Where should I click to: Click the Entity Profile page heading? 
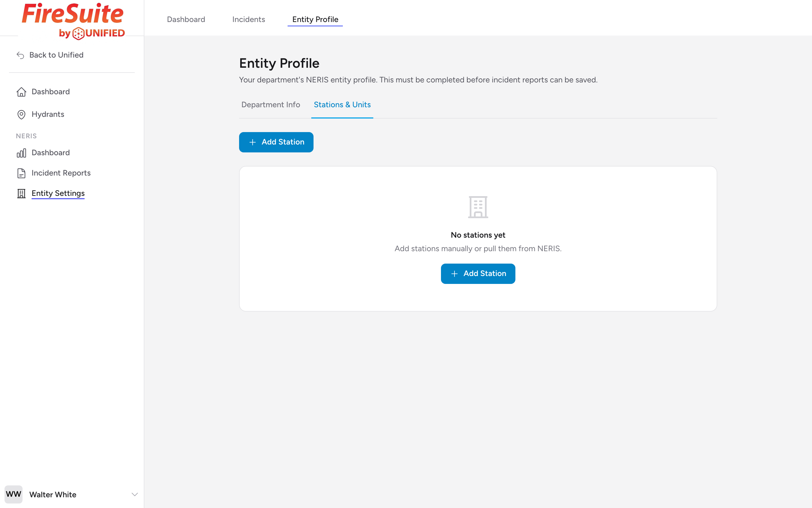coord(279,63)
